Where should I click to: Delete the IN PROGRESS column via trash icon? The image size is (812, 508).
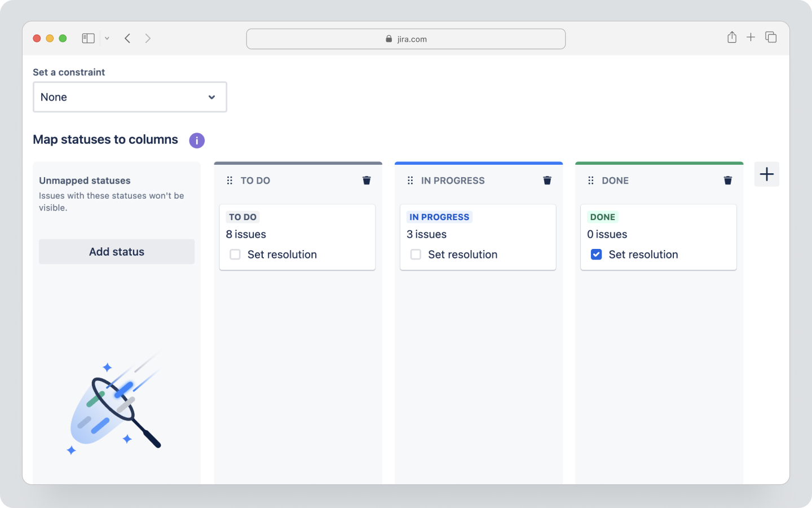tap(547, 180)
